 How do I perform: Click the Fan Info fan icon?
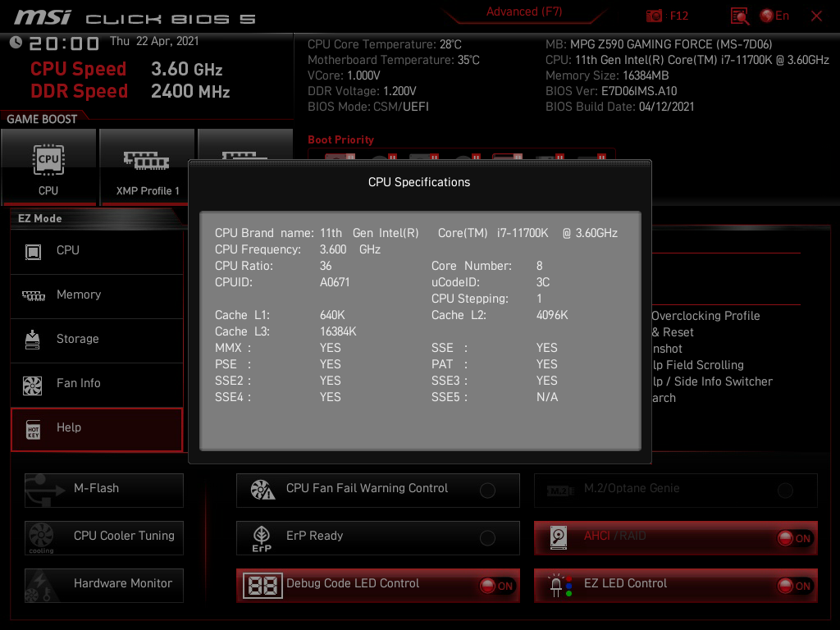click(x=33, y=386)
